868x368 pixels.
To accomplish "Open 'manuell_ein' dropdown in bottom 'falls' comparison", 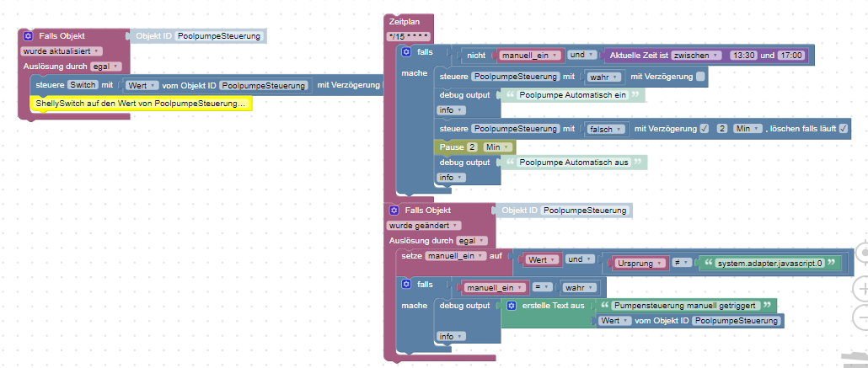I will tap(495, 288).
